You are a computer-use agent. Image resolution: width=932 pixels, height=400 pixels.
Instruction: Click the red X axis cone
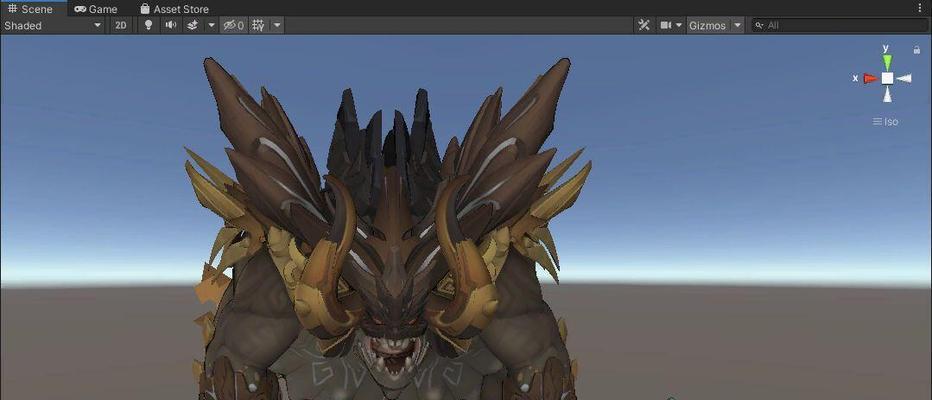pos(871,78)
